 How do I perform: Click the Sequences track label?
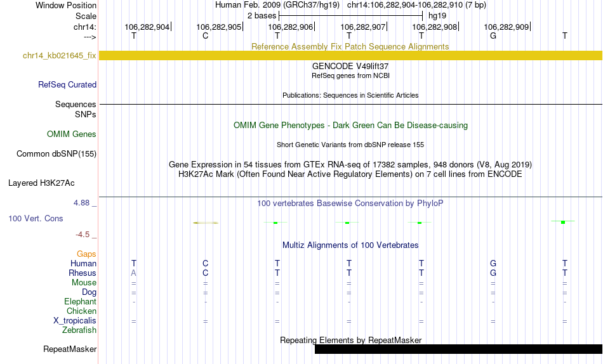[x=76, y=104]
